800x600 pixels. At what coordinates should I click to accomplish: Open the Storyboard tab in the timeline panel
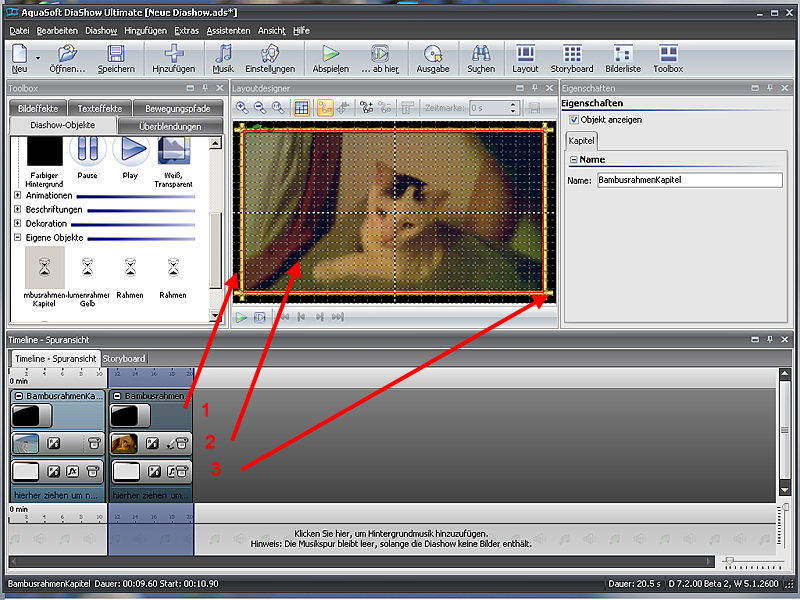[x=124, y=358]
